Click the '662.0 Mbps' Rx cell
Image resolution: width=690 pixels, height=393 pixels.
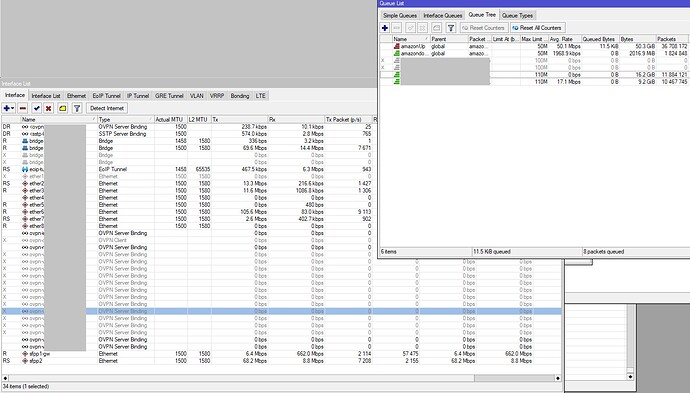tap(310, 354)
